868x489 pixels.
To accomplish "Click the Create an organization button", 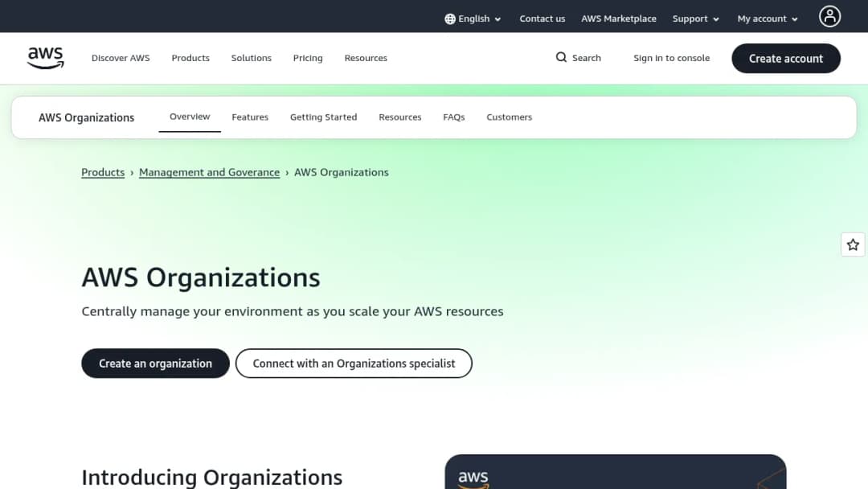I will pyautogui.click(x=156, y=364).
